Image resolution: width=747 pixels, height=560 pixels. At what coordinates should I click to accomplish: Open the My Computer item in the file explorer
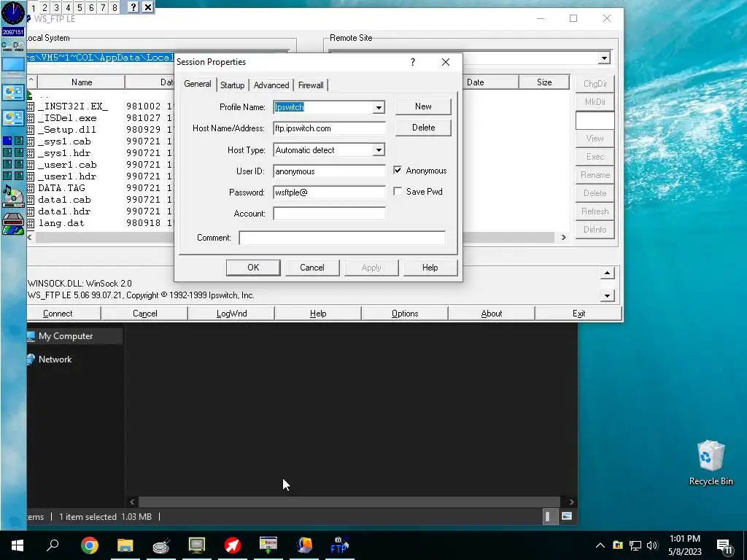tap(66, 335)
